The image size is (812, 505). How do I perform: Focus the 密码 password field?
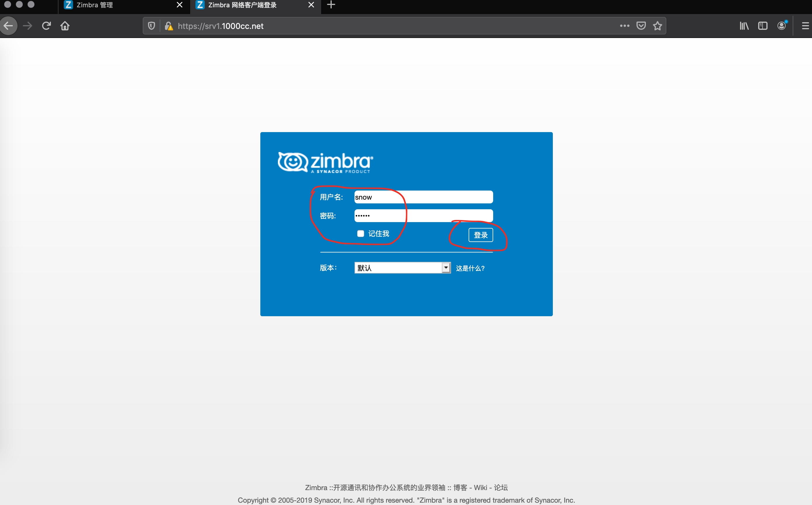tap(424, 216)
